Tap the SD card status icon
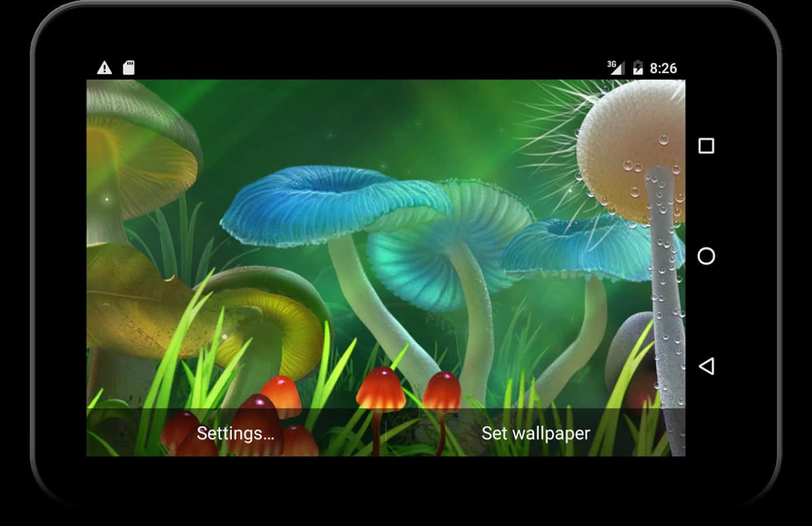812x526 pixels. [x=129, y=68]
